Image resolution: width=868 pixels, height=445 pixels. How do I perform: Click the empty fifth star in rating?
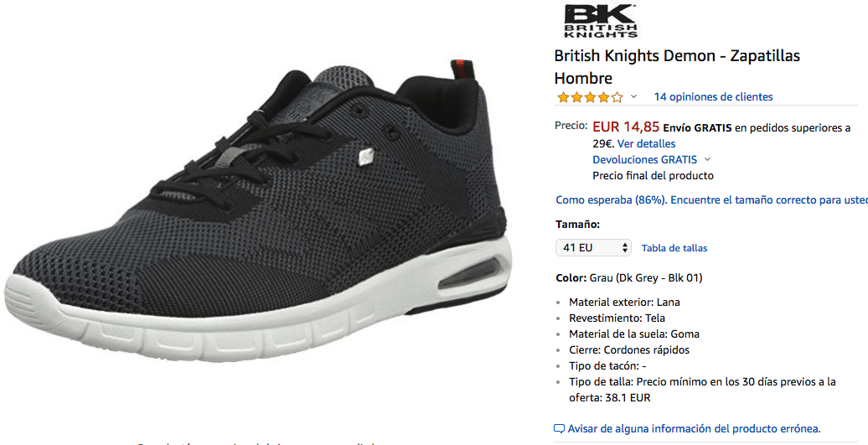pyautogui.click(x=617, y=97)
